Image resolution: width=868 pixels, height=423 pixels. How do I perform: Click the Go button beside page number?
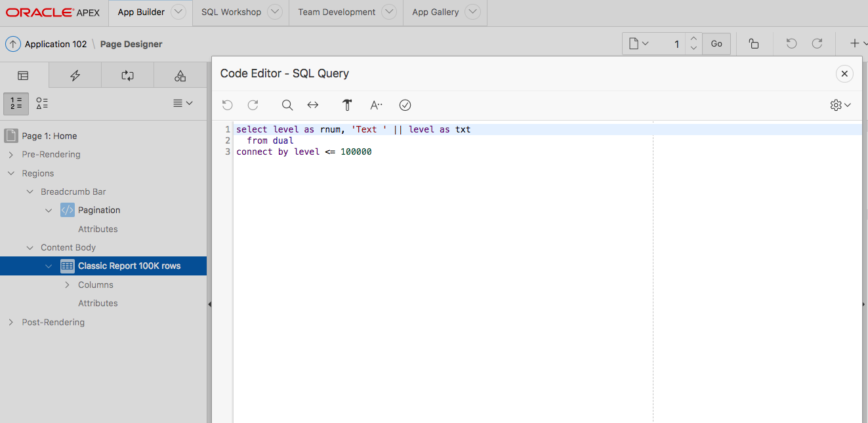tap(716, 44)
